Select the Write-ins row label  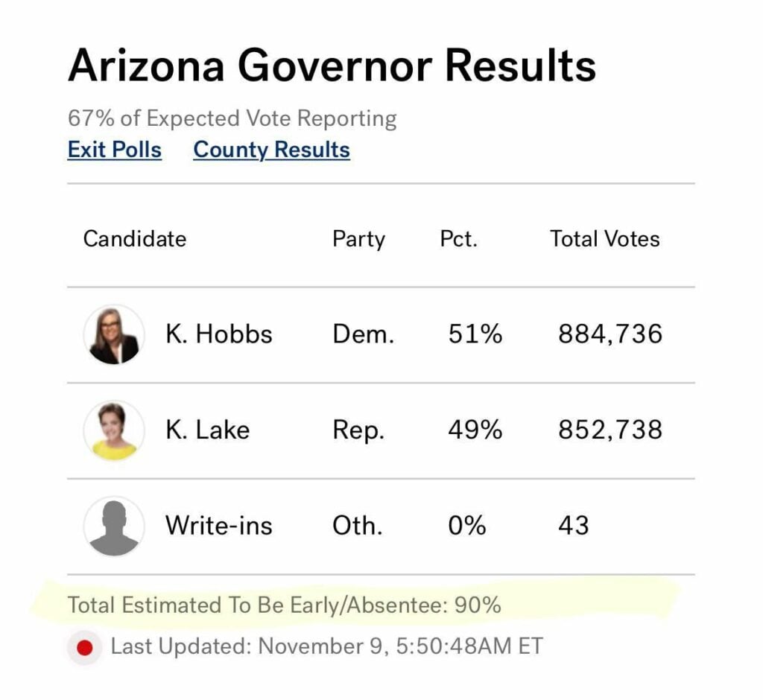(218, 526)
